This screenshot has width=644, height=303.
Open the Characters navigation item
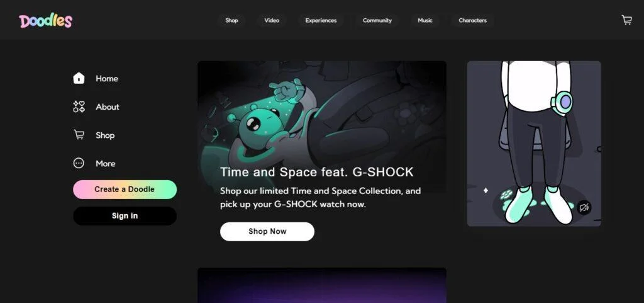coord(473,20)
